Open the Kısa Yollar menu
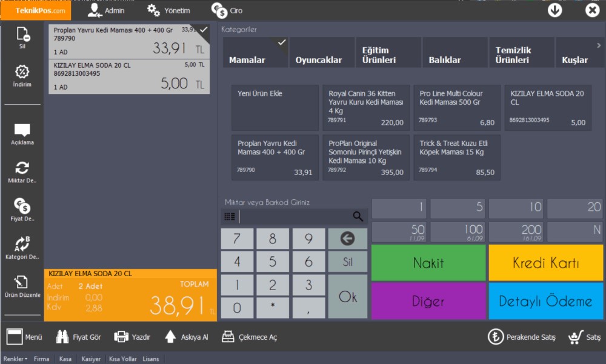This screenshot has width=606, height=364. (123, 359)
